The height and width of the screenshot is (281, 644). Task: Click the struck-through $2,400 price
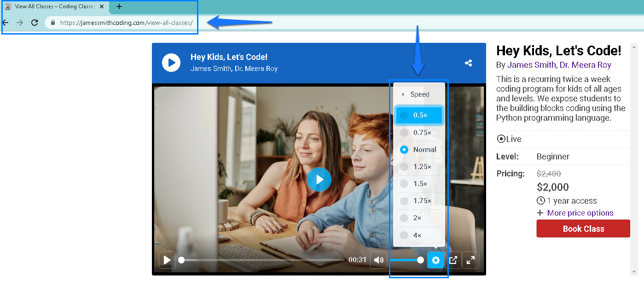pos(549,174)
